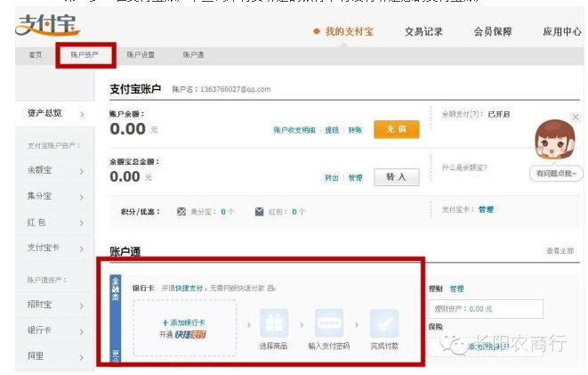Expand the chevron beside 资产总览
This screenshot has width=588, height=375.
[x=82, y=115]
